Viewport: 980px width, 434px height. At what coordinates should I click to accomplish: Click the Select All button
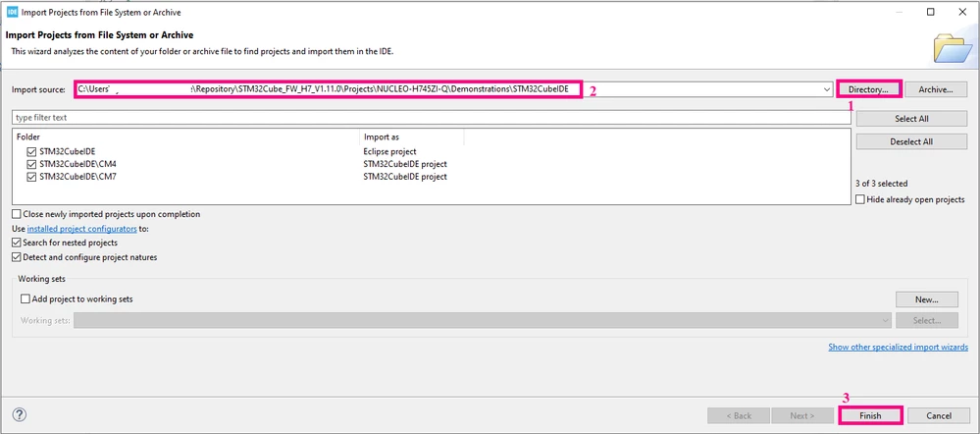pos(911,118)
